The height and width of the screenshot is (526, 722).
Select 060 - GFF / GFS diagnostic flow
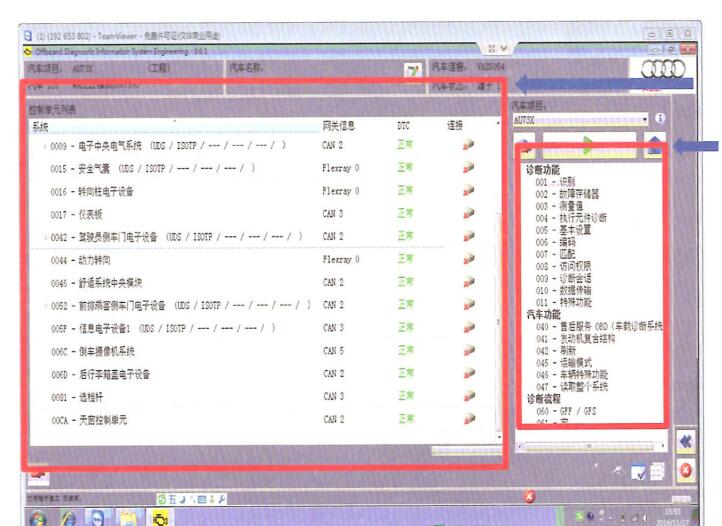566,411
